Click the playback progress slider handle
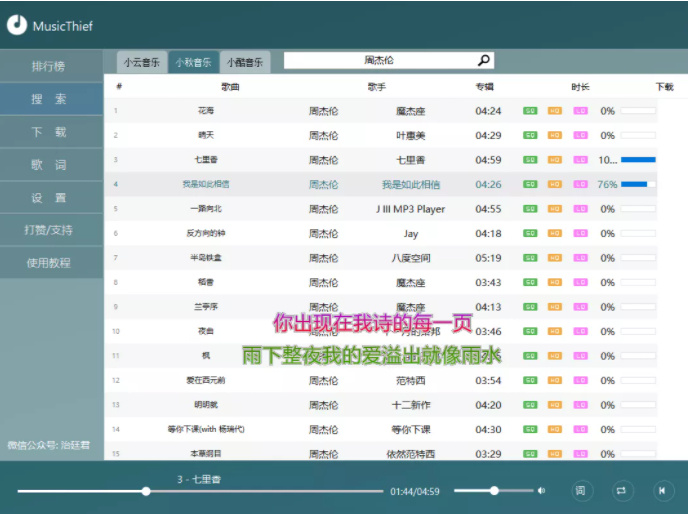This screenshot has width=688, height=514. click(146, 491)
